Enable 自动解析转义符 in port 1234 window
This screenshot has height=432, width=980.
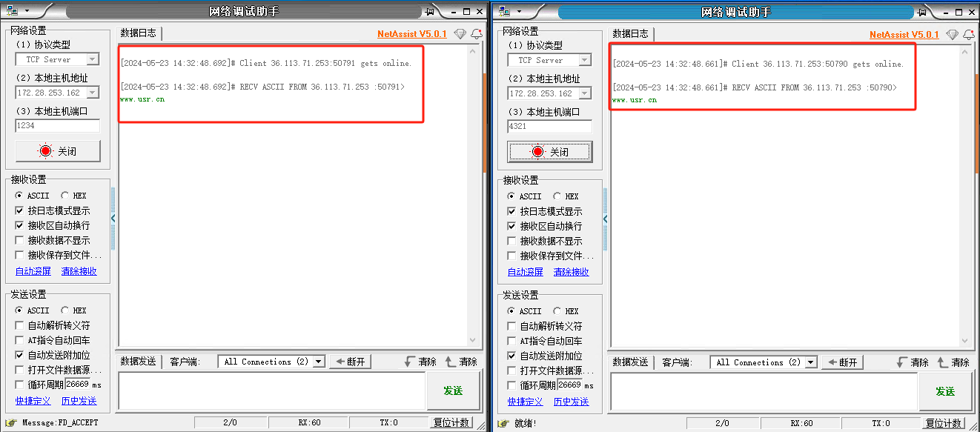(20, 325)
